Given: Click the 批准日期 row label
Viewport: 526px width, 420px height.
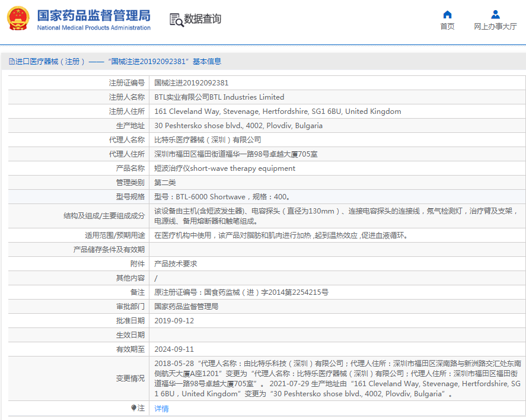Looking at the screenshot, I should (130, 321).
